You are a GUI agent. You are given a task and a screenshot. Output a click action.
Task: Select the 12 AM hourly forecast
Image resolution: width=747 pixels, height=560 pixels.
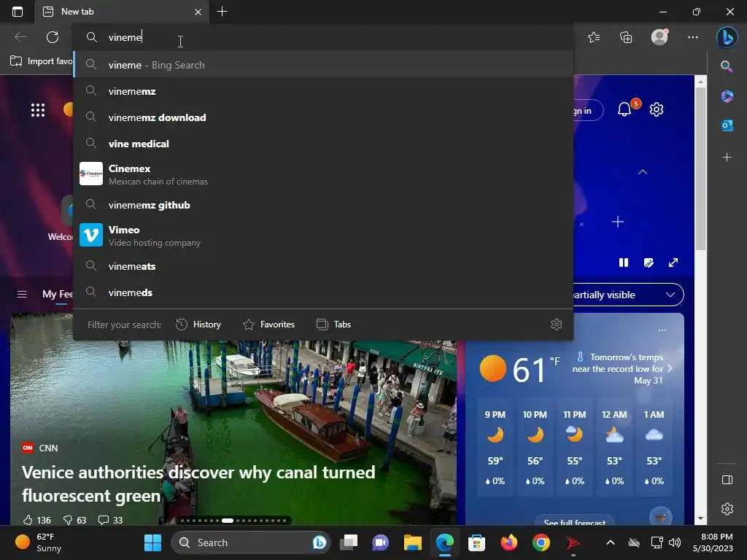(x=614, y=448)
